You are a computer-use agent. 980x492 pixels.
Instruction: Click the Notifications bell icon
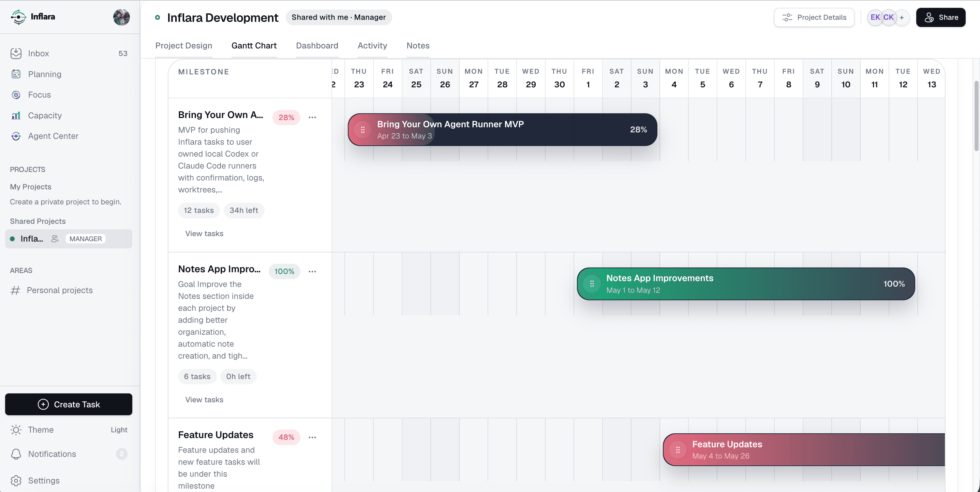[x=16, y=454]
